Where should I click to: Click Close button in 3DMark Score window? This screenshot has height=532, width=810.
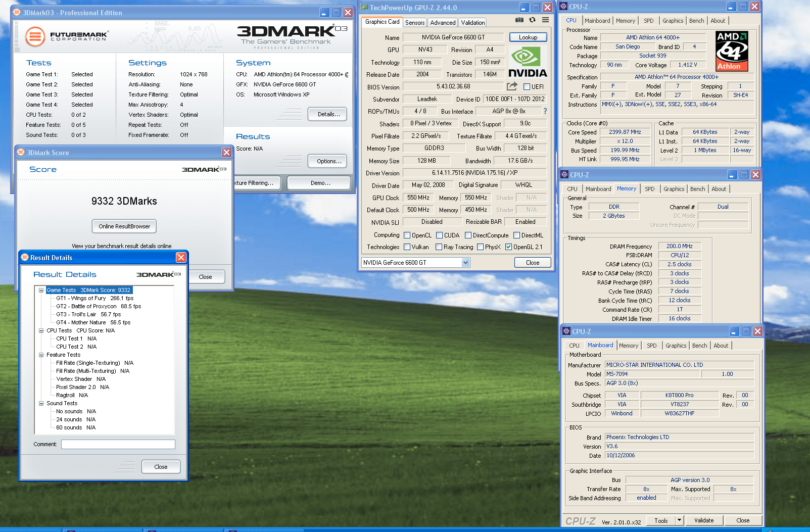(x=206, y=277)
